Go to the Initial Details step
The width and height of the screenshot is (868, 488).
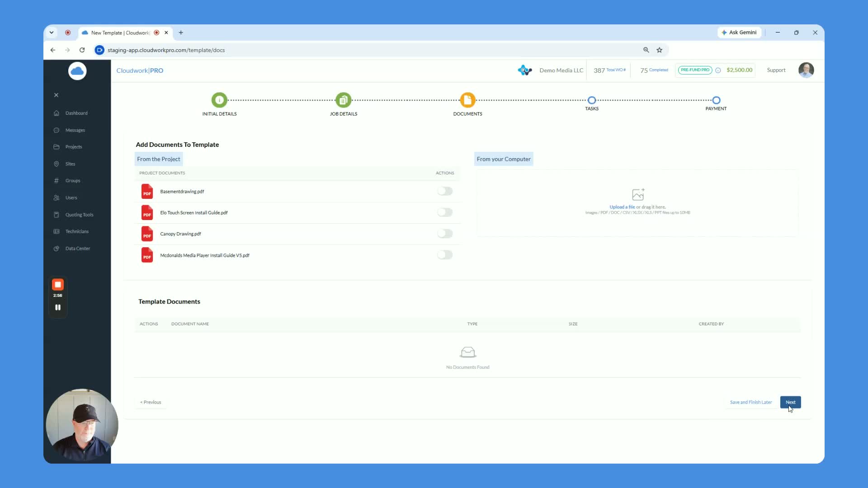[x=219, y=100]
